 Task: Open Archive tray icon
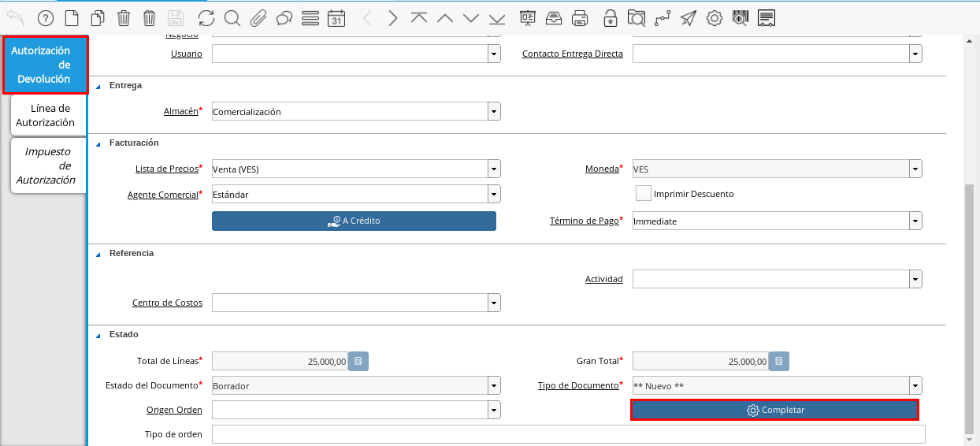[x=554, y=17]
